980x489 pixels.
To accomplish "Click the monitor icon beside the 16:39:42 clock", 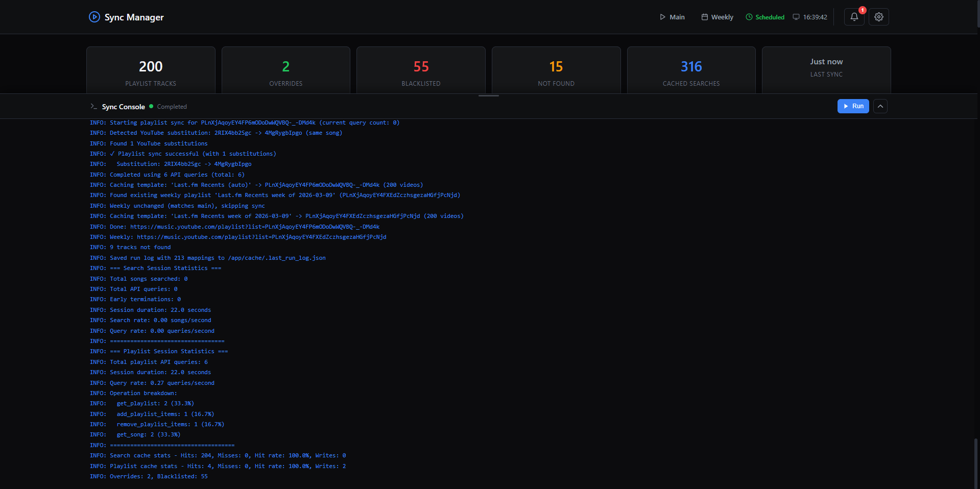I will [796, 17].
